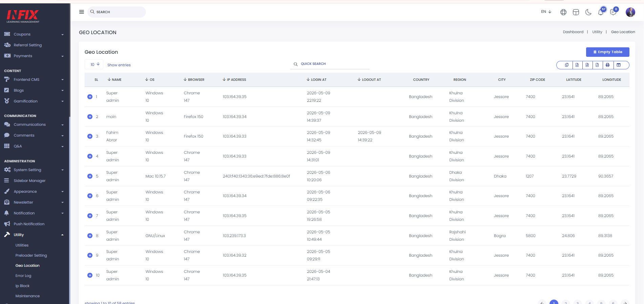Switch to dark mode with moon icon
Viewport: 644px width, 304px height.
pyautogui.click(x=588, y=12)
